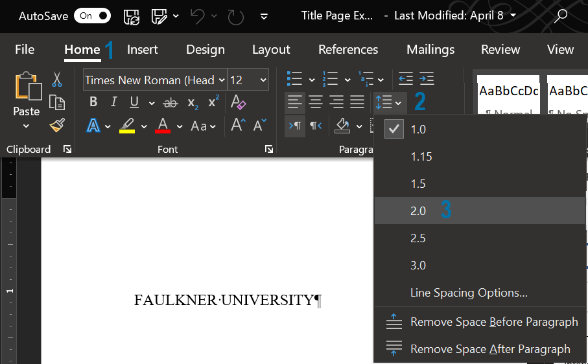Click the Format Painter brush icon

57,125
